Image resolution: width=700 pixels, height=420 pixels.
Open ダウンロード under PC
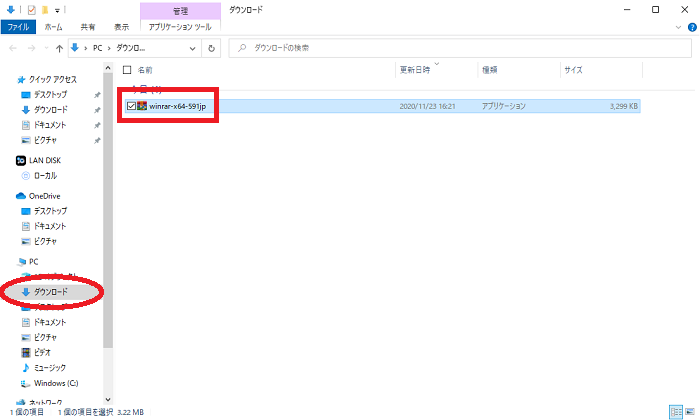50,292
